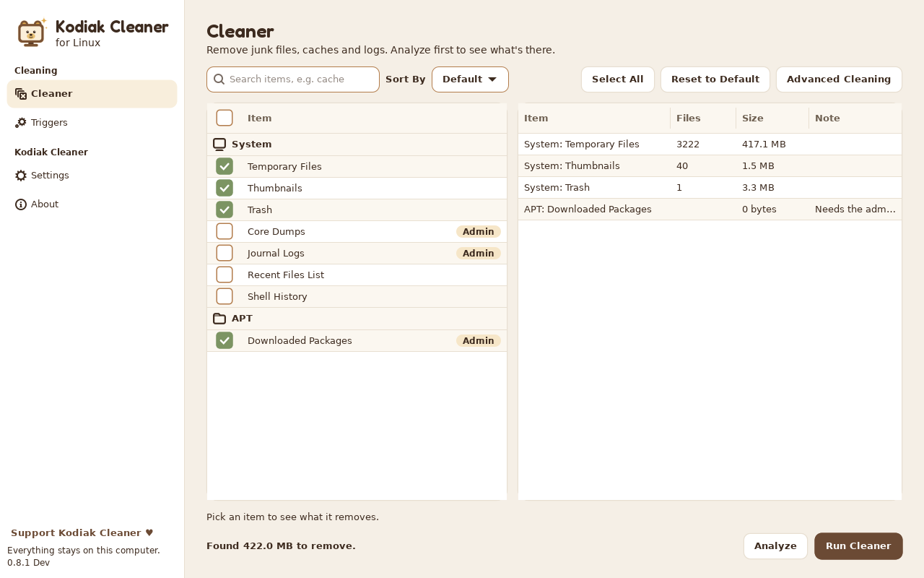Image resolution: width=924 pixels, height=578 pixels.
Task: Uncheck the Temporary Files checkbox
Action: (225, 166)
